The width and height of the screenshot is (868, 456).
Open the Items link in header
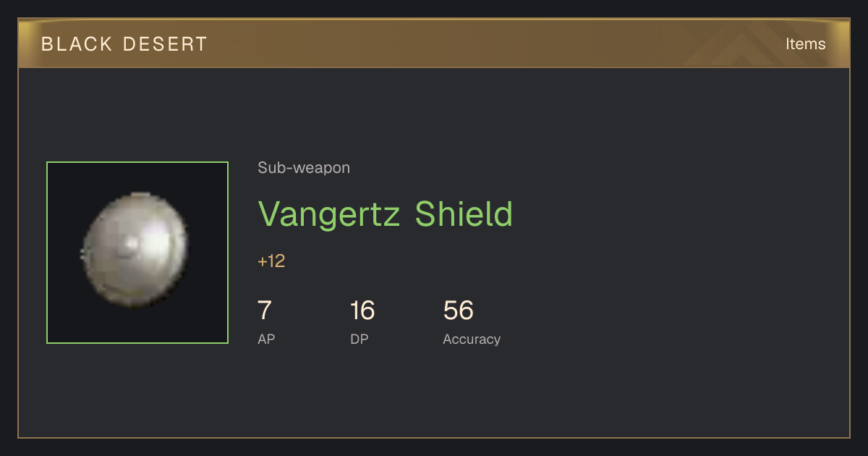[x=805, y=44]
